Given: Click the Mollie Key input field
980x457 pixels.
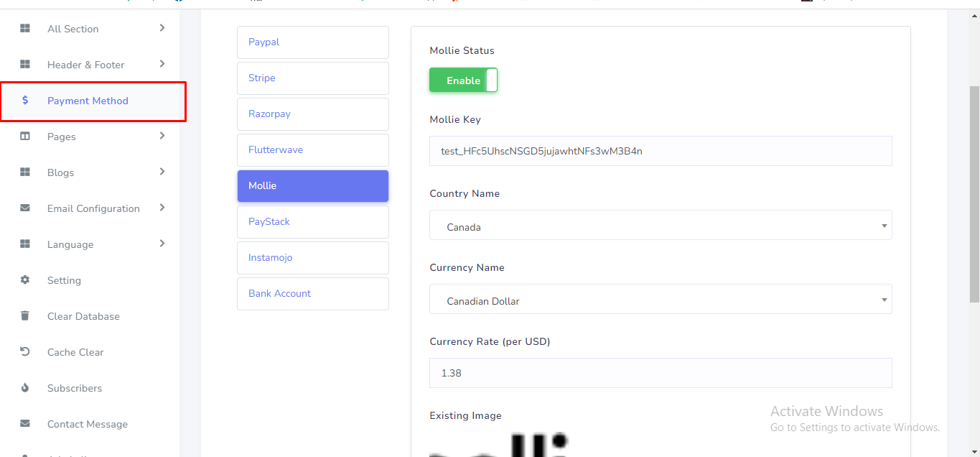Looking at the screenshot, I should pyautogui.click(x=661, y=151).
